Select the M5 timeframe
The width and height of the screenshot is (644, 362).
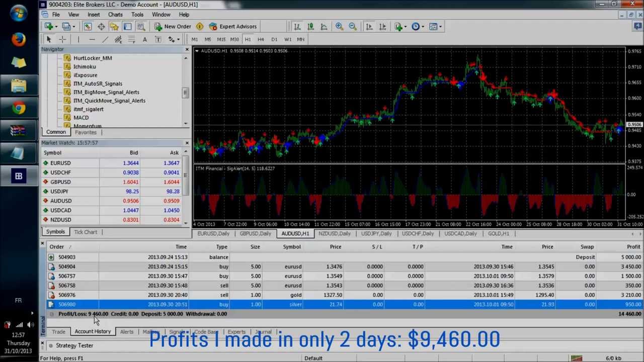point(207,39)
